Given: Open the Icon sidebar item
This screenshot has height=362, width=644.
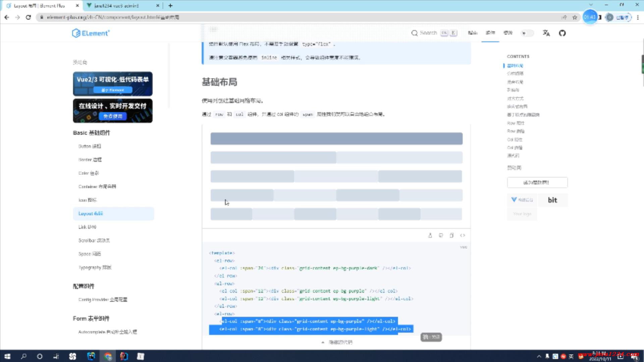Looking at the screenshot, I should [87, 200].
